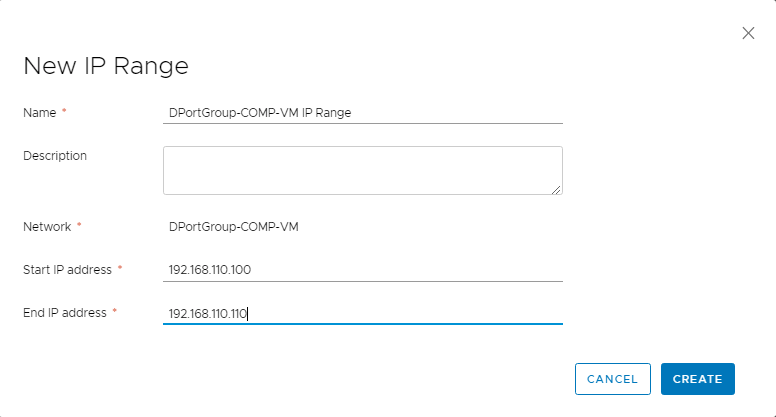Click the End IP address label
Image resolution: width=776 pixels, height=417 pixels.
[64, 313]
